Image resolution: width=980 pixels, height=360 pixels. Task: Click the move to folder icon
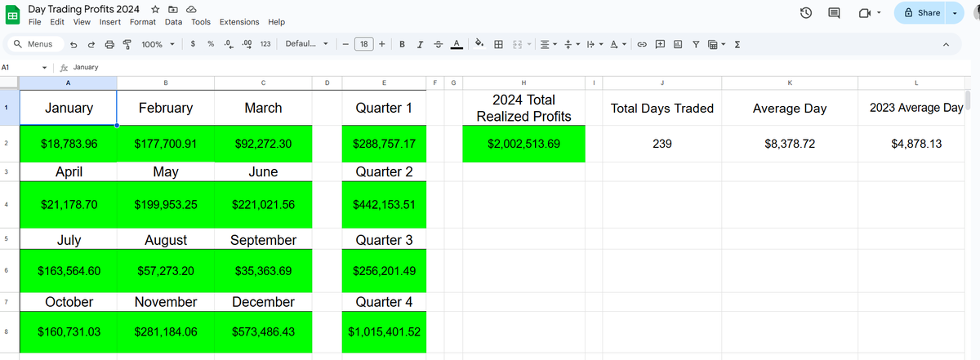172,8
